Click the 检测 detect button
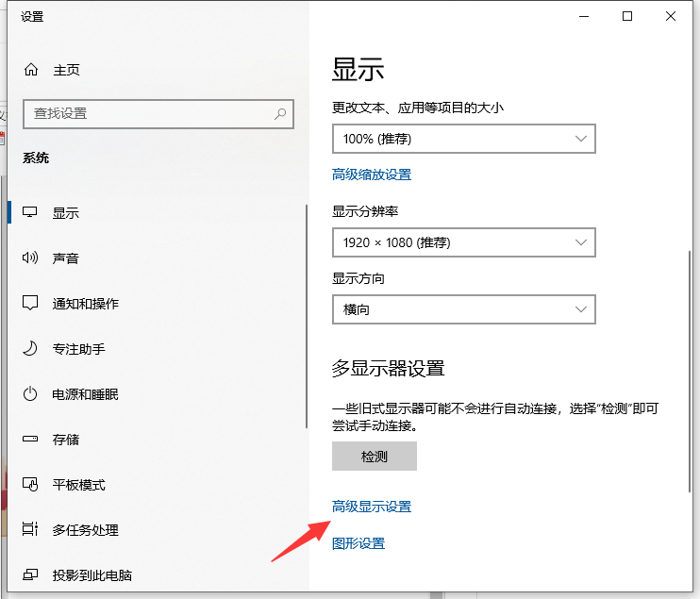The height and width of the screenshot is (599, 700). [374, 457]
